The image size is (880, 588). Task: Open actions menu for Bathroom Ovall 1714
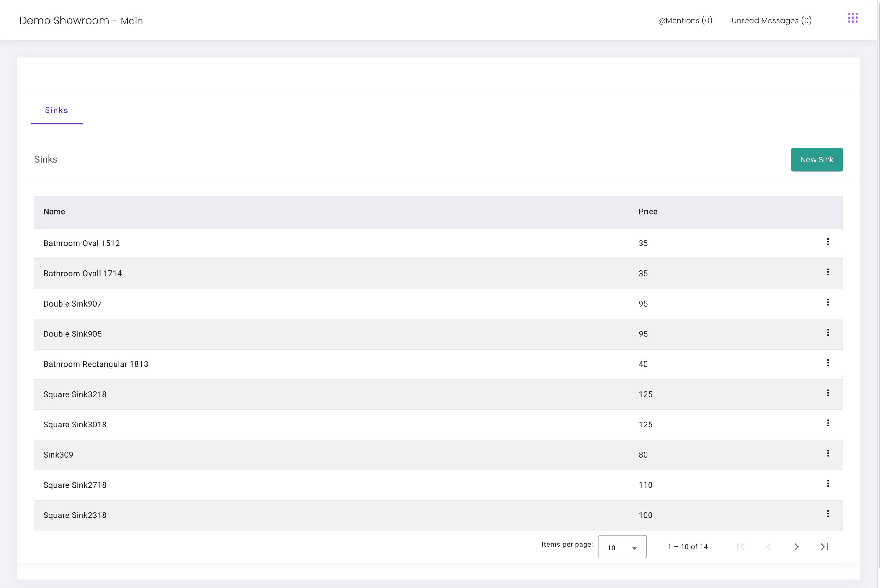pyautogui.click(x=828, y=272)
